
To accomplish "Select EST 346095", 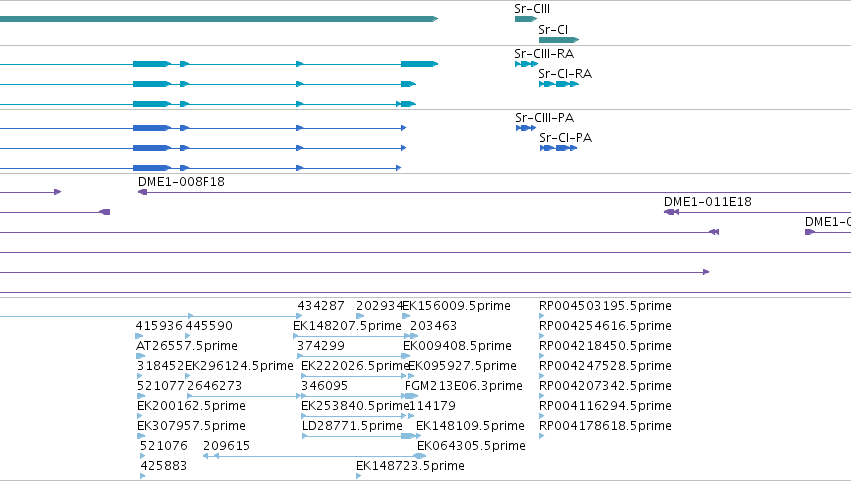I will point(325,386).
